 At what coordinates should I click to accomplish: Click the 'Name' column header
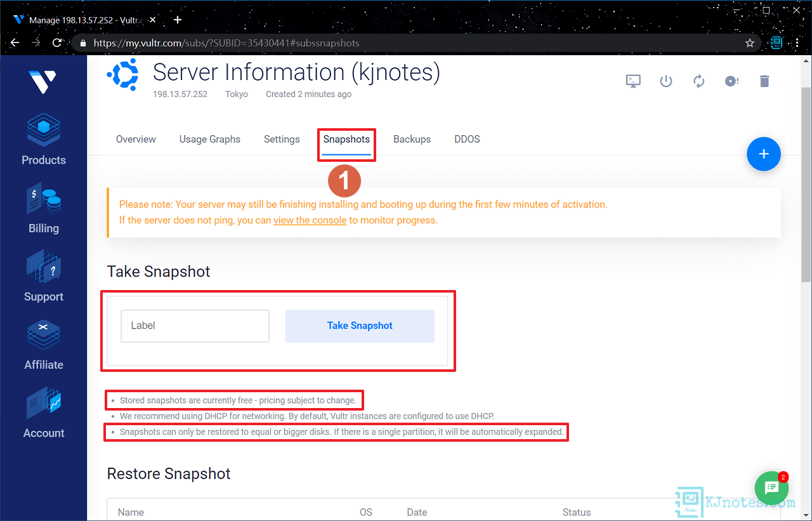tap(131, 512)
